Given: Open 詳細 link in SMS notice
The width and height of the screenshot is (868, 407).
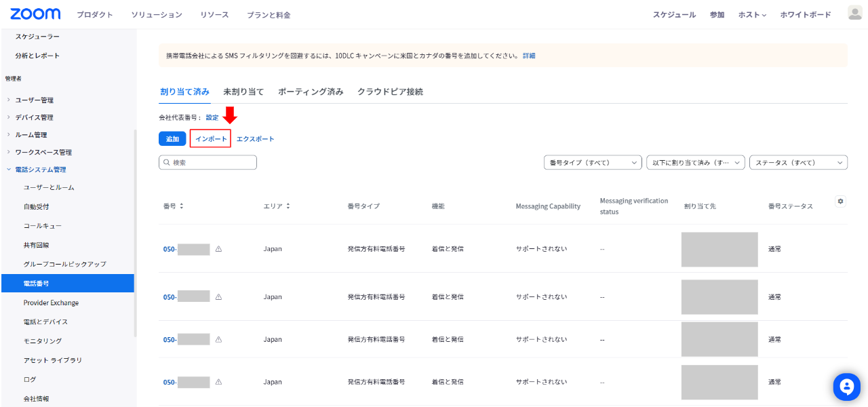Looking at the screenshot, I should pyautogui.click(x=529, y=56).
